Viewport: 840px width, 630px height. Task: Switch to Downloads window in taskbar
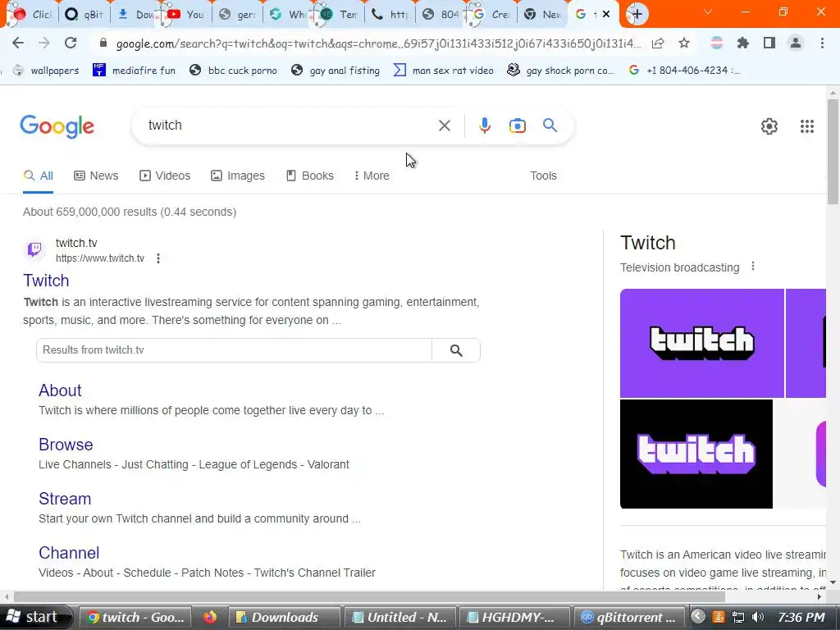(x=284, y=617)
